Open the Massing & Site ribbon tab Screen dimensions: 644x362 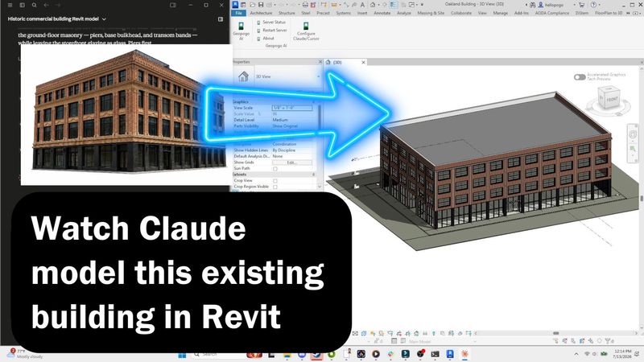(431, 13)
